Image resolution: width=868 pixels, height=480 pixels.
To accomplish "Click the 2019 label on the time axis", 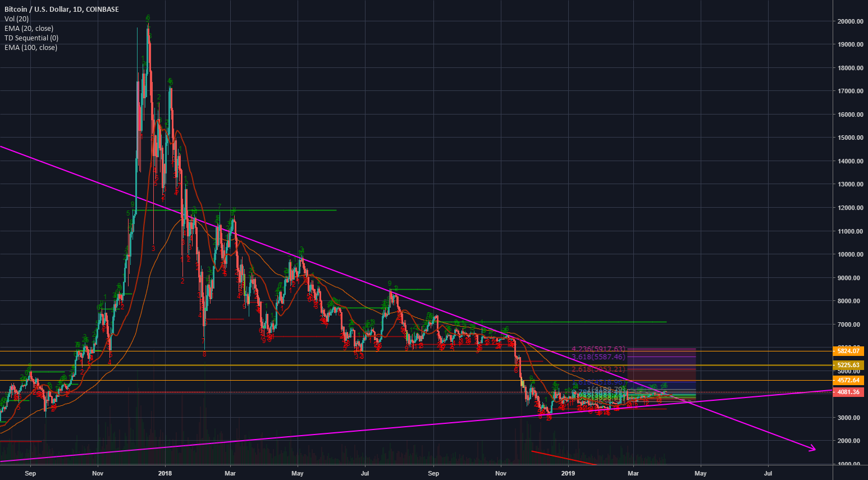I will (x=567, y=473).
